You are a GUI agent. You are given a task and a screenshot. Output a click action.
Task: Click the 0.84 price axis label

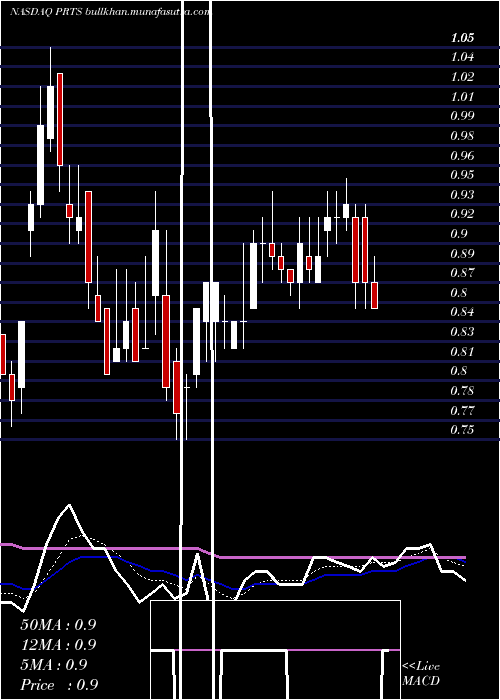[x=462, y=312]
